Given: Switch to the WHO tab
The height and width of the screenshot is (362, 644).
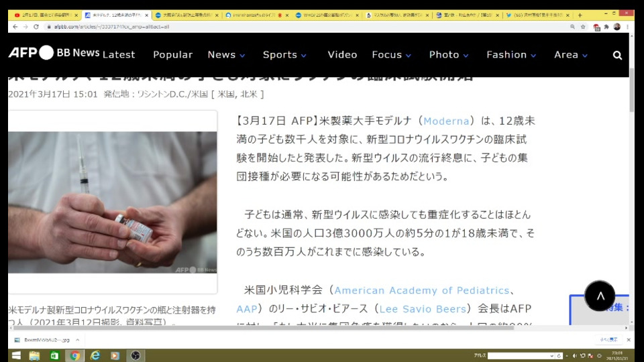Looking at the screenshot, I should [x=324, y=15].
